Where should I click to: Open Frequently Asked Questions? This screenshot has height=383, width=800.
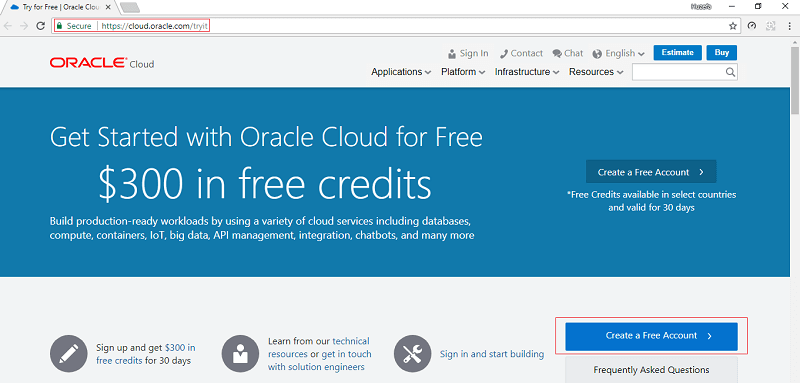pyautogui.click(x=652, y=370)
